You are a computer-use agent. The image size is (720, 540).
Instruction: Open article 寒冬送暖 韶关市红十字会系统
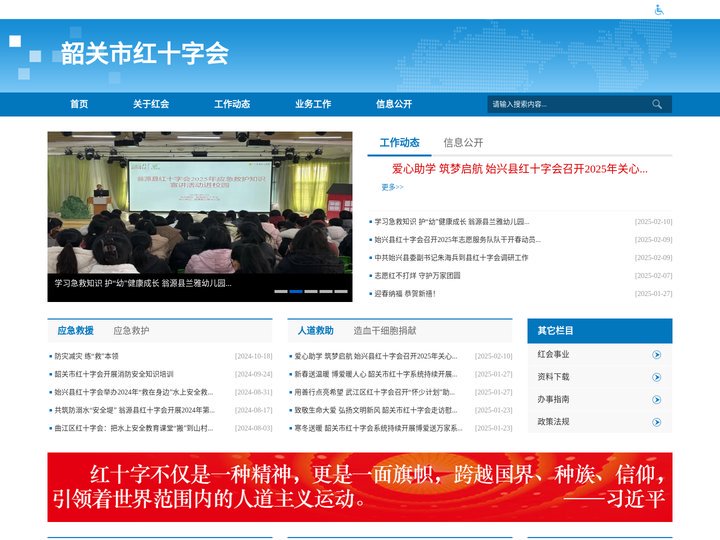(x=378, y=428)
